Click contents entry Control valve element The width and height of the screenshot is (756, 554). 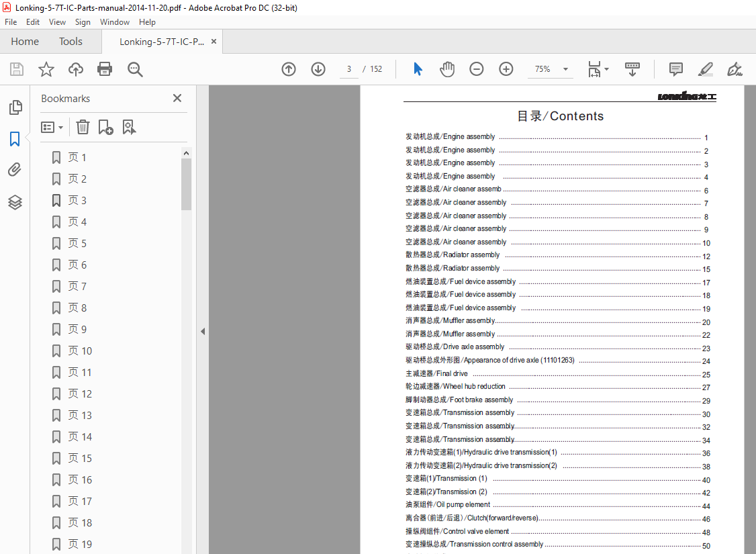[x=558, y=532]
